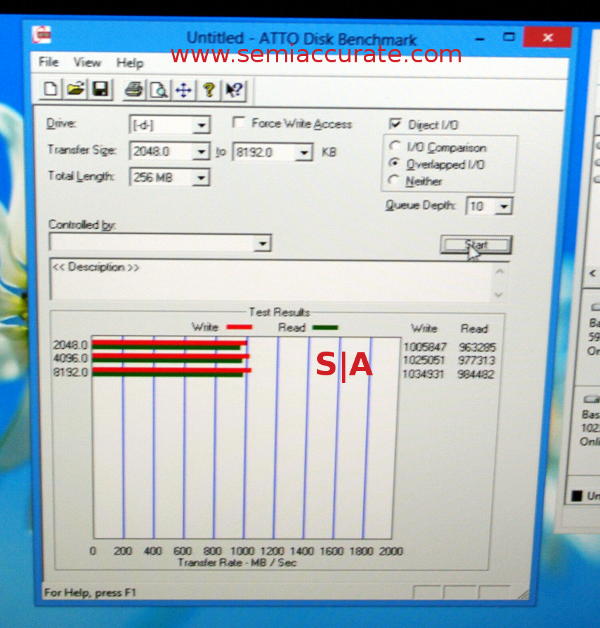
Task: Click the New file toolbar icon
Action: pos(50,90)
